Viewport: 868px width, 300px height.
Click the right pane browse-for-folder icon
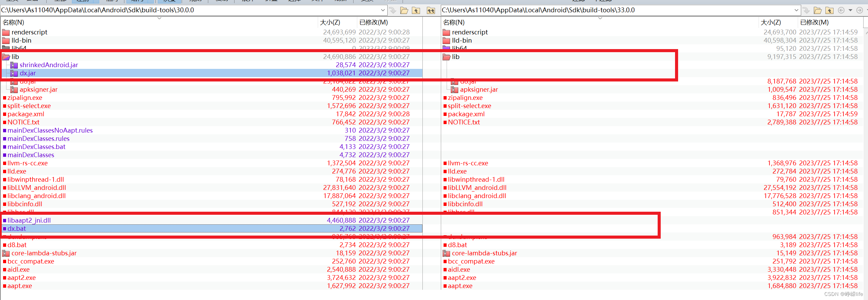pos(818,10)
